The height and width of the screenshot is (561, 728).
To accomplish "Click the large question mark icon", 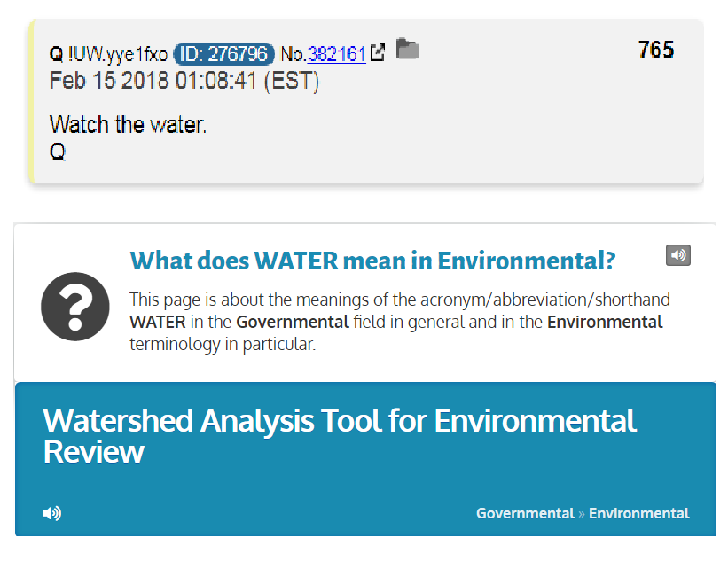I will click(75, 307).
